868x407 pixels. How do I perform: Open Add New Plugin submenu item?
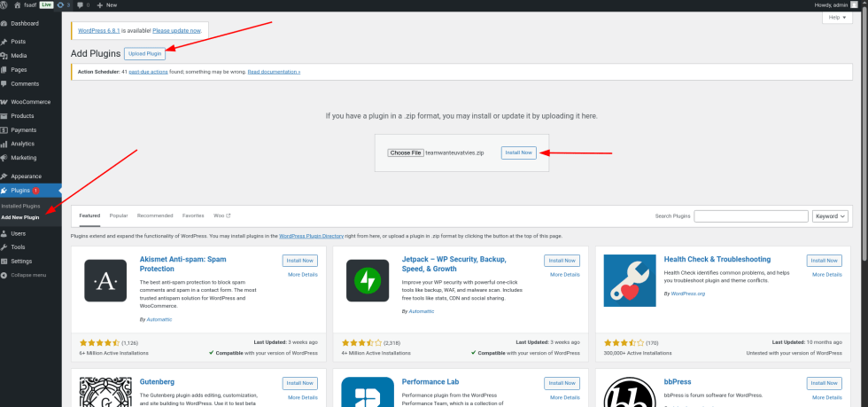(x=20, y=217)
